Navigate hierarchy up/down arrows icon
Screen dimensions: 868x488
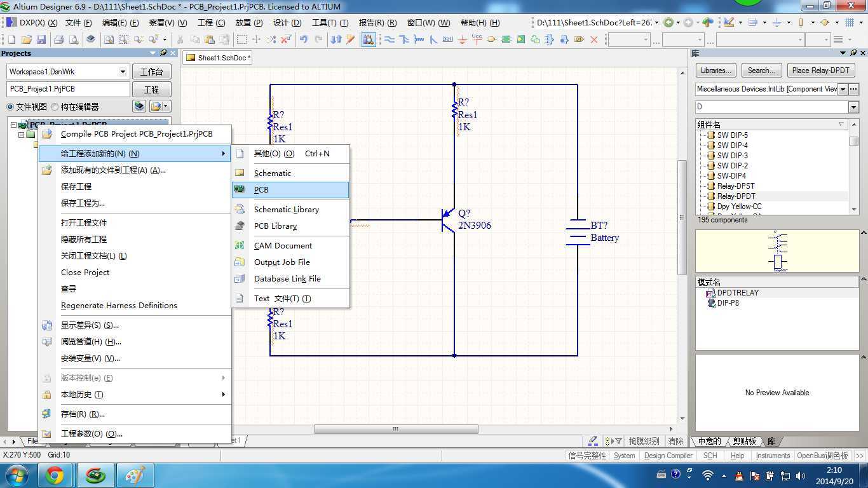(x=336, y=39)
